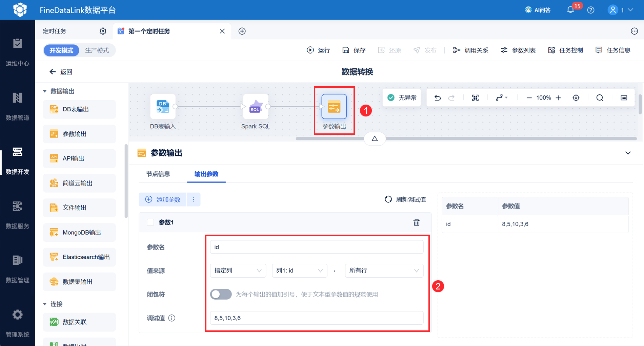Click the 添加参数 button

[163, 199]
